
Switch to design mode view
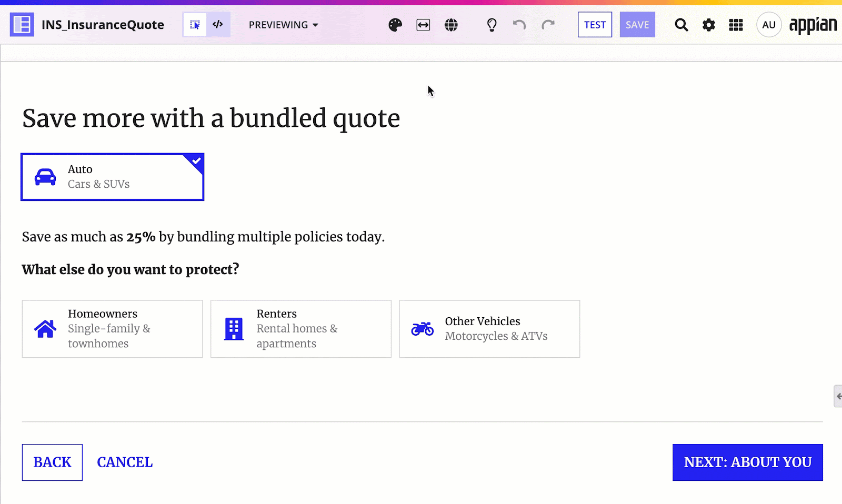(x=195, y=25)
